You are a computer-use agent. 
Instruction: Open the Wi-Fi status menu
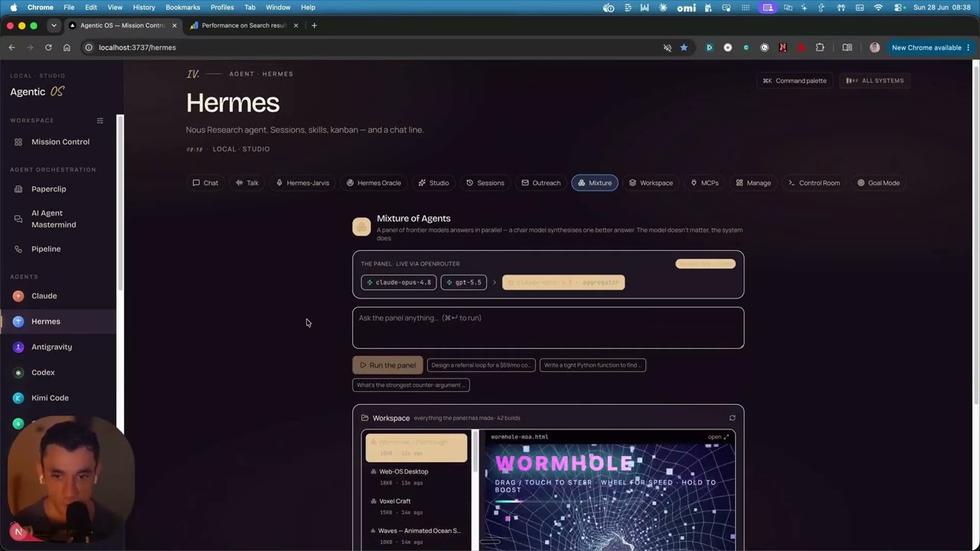coord(878,7)
